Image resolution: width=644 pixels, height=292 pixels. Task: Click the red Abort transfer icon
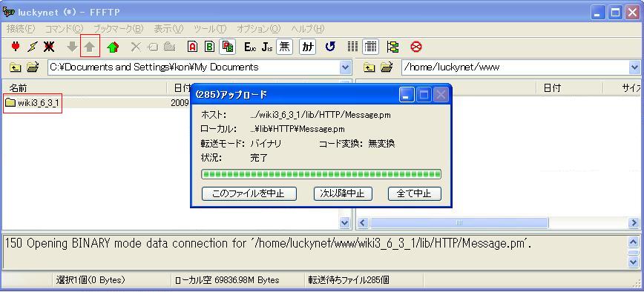point(416,47)
